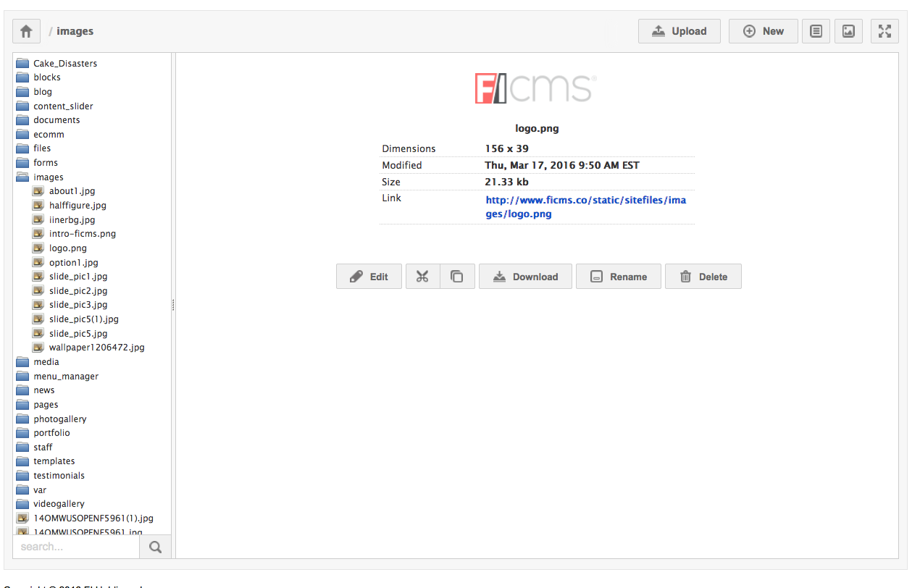Expand the Cake_Disasters folder
The height and width of the screenshot is (588, 920).
pyautogui.click(x=22, y=64)
